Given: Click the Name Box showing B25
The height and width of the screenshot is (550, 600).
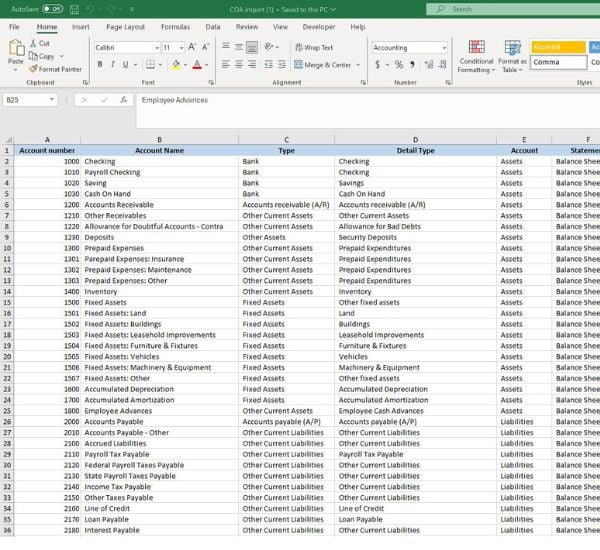Looking at the screenshot, I should 30,100.
